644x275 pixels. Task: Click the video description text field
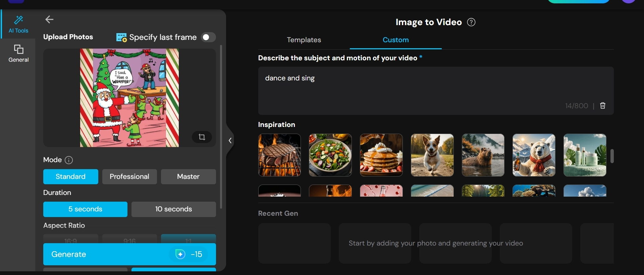[436, 91]
